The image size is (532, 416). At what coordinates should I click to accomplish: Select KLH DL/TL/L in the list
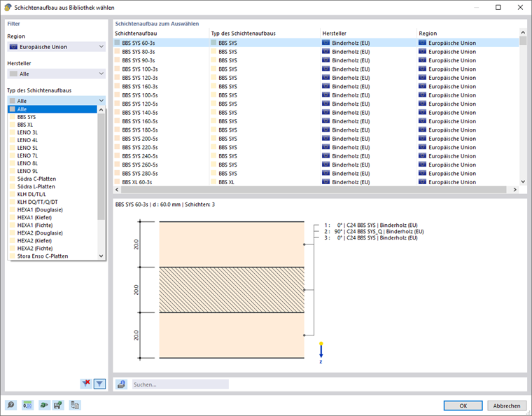tap(52, 194)
